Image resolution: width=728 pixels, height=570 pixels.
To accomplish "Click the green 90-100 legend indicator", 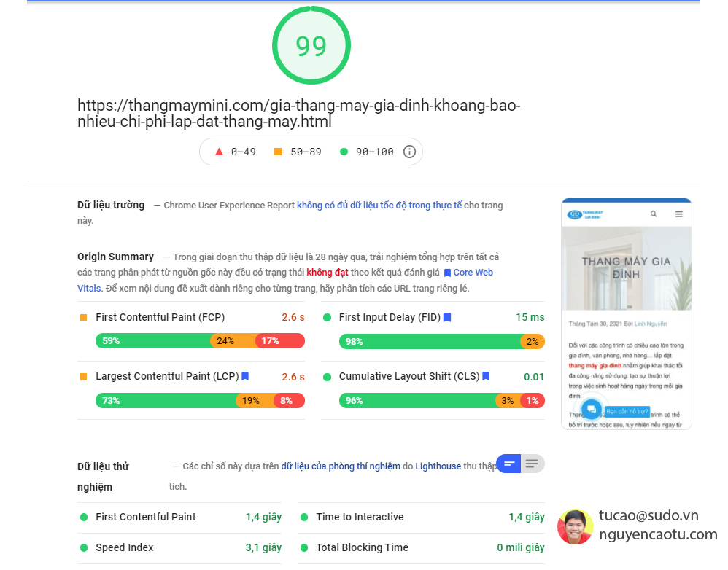I will click(343, 152).
